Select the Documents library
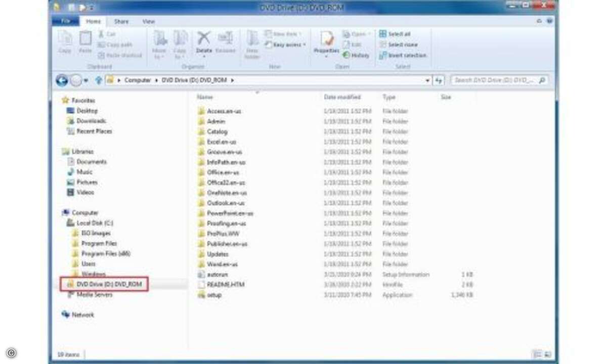Viewport: 607px width, 364px height. point(87,162)
